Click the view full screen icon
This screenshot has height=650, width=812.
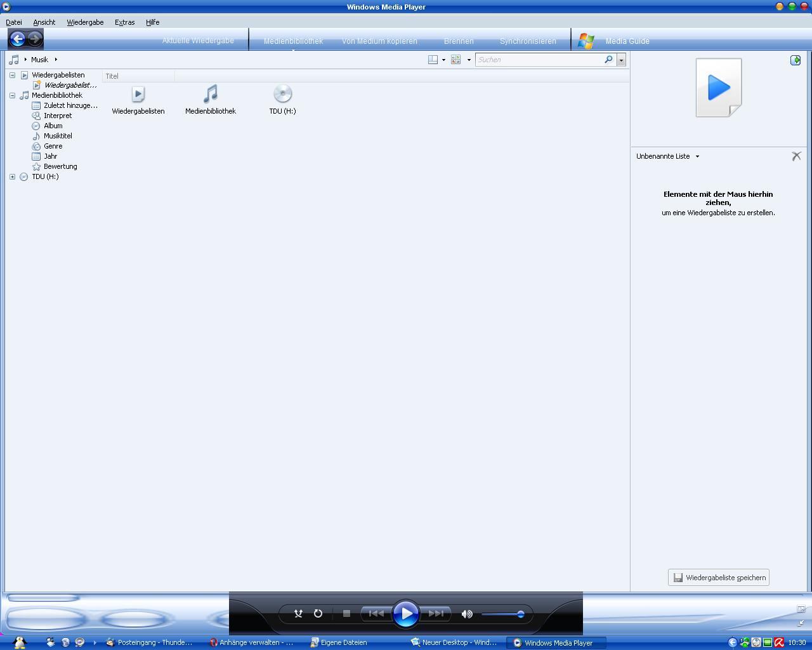point(801,609)
